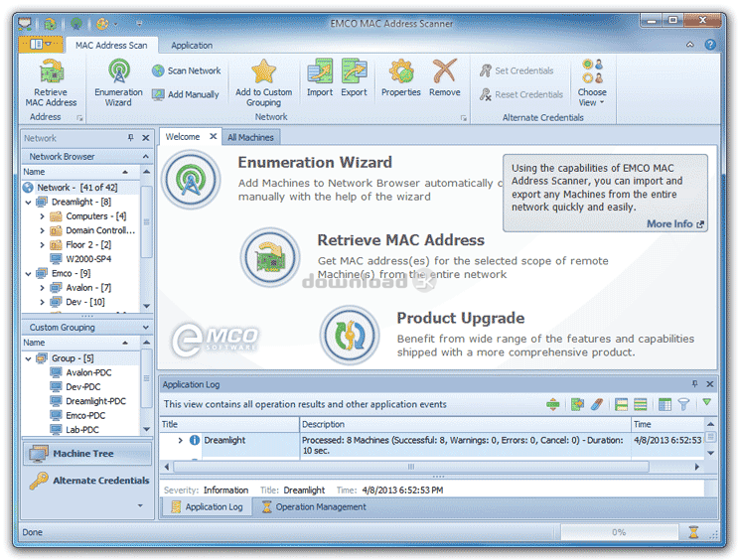Open the application menu button
This screenshot has height=560, width=739.
[x=41, y=45]
